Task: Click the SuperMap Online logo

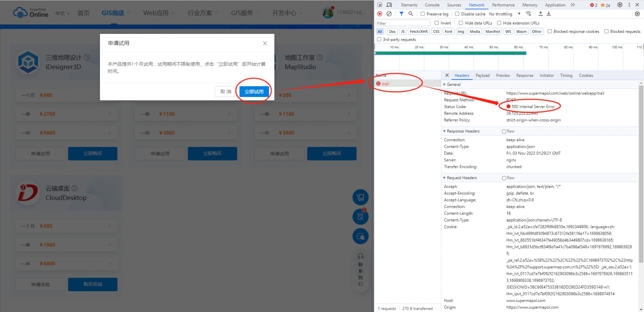Action: pos(31,13)
